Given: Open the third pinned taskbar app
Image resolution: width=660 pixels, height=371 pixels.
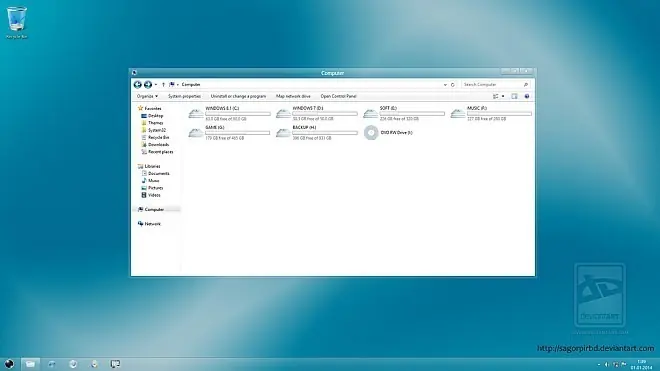Looking at the screenshot, I should tap(51, 364).
